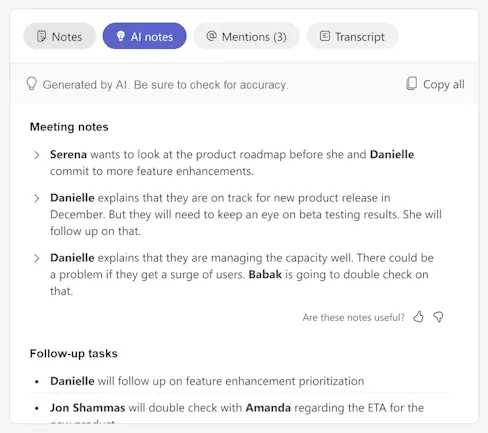Open the Mentions (3) tab
The height and width of the screenshot is (433, 488).
tap(246, 36)
